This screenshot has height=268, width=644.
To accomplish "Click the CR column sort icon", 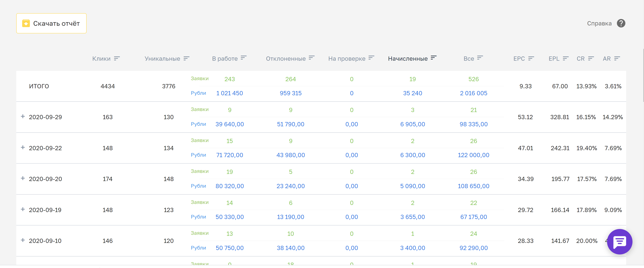I will pyautogui.click(x=591, y=58).
